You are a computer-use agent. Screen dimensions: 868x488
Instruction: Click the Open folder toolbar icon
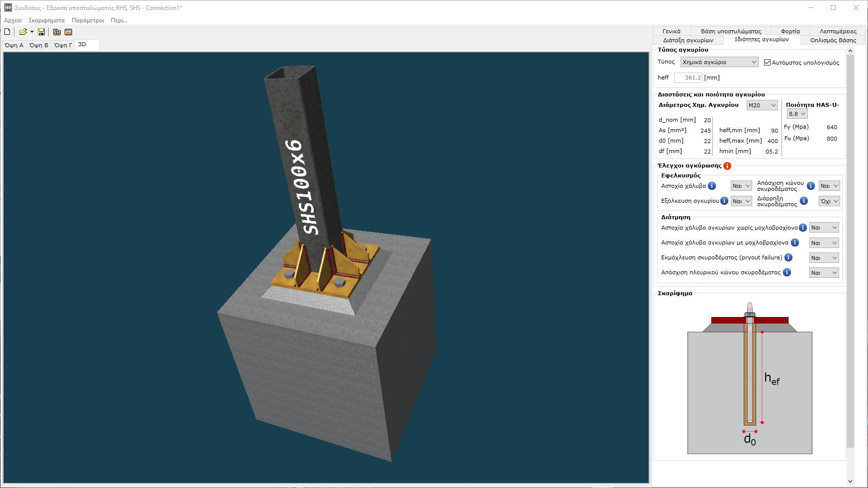[x=23, y=32]
